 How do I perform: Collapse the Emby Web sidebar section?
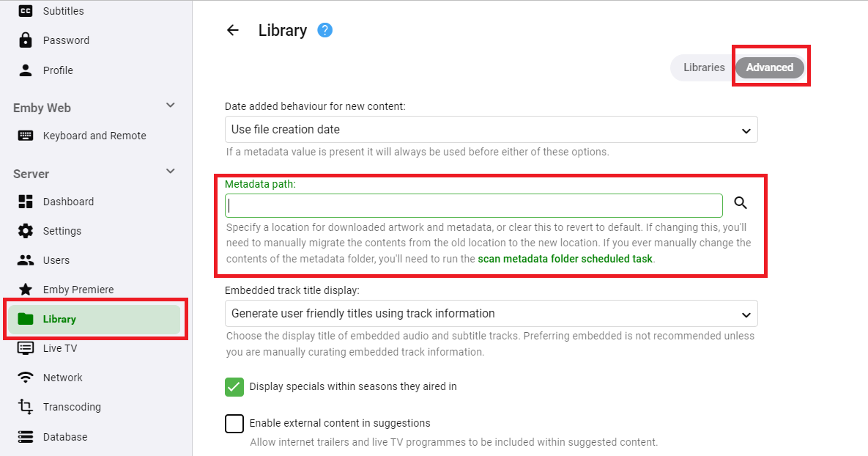point(171,106)
